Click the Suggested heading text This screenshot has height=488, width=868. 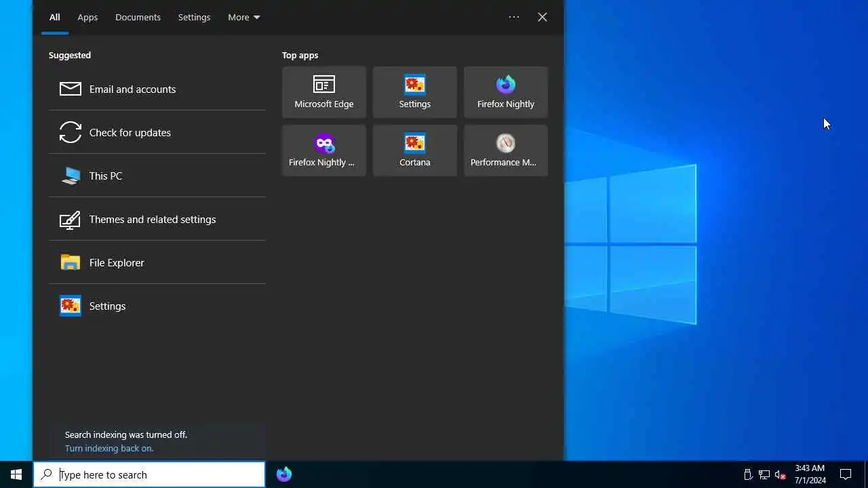tap(70, 55)
